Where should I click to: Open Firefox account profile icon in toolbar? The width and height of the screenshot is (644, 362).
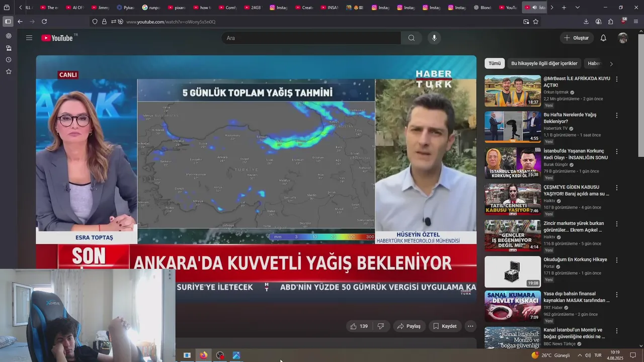tap(598, 22)
